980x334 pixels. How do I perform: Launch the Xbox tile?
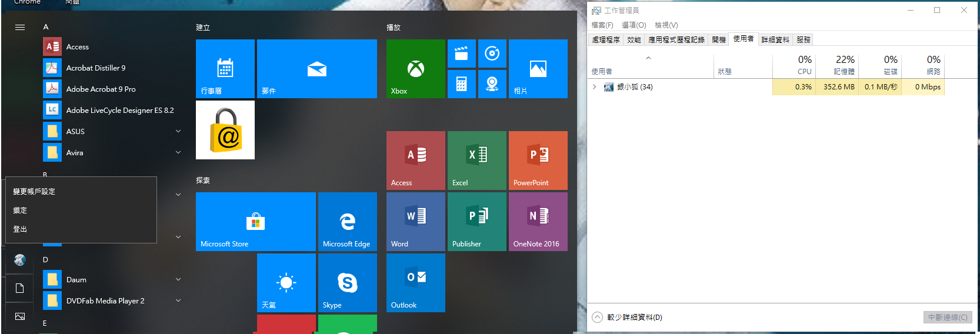(x=416, y=69)
